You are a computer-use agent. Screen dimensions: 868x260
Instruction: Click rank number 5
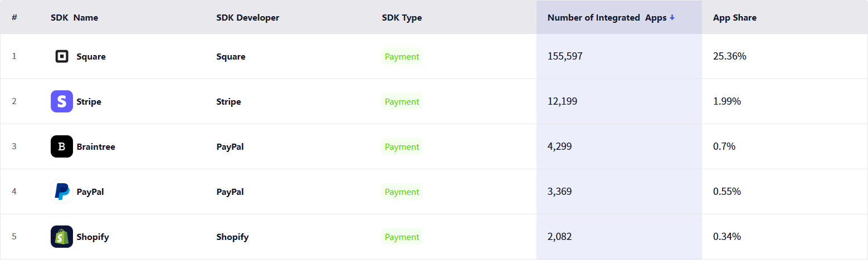tap(14, 237)
